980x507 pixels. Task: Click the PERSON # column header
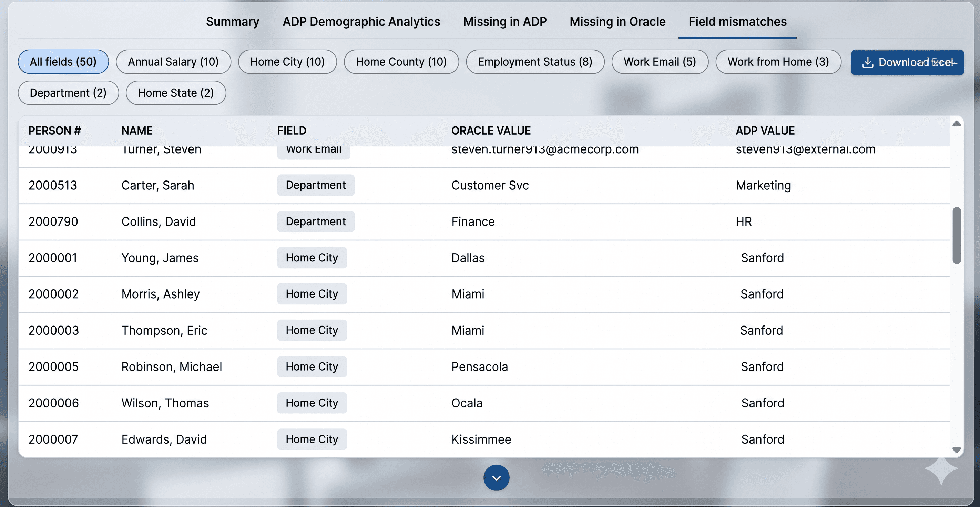(54, 131)
